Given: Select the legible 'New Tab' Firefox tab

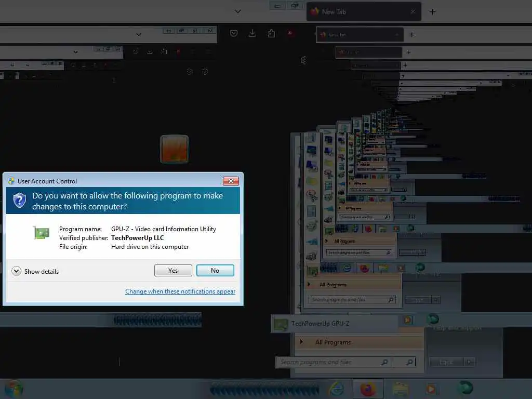Looking at the screenshot, I should point(364,12).
